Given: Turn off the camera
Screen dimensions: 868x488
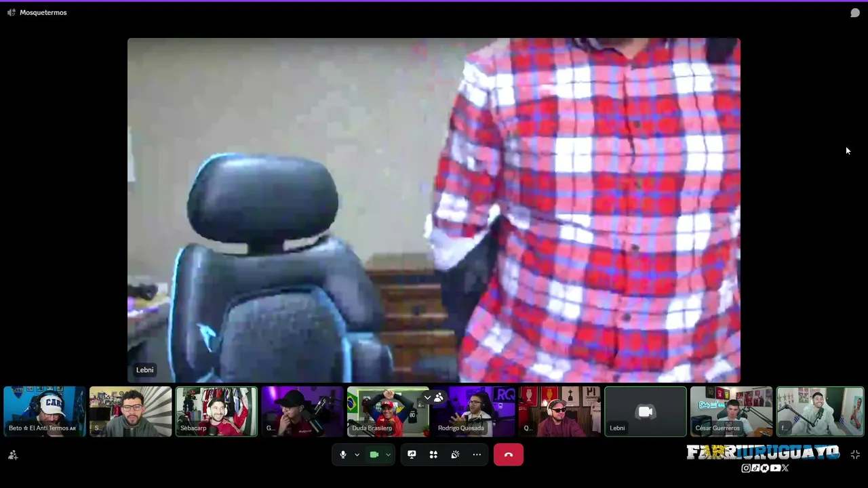Looking at the screenshot, I should (374, 455).
